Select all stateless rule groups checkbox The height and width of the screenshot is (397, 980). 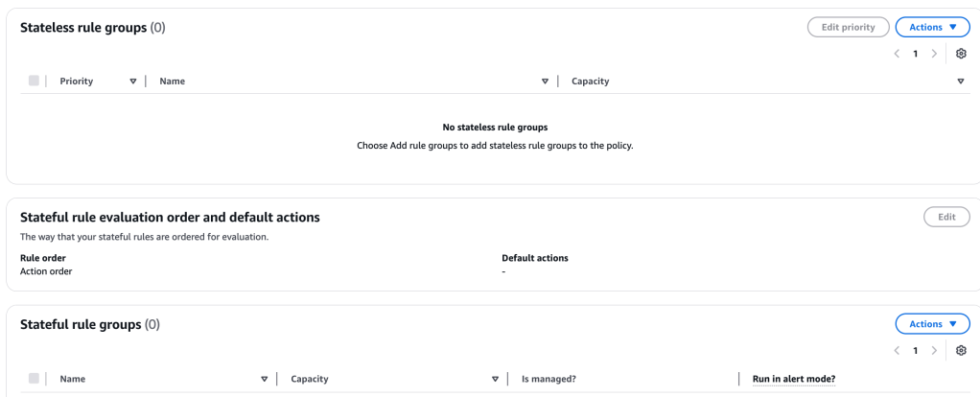pyautogui.click(x=34, y=82)
